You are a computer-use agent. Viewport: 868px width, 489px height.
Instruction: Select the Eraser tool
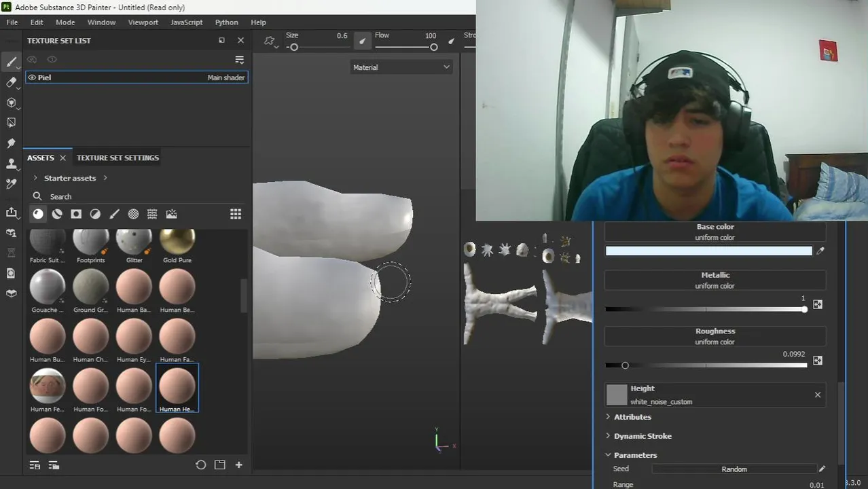tap(12, 82)
